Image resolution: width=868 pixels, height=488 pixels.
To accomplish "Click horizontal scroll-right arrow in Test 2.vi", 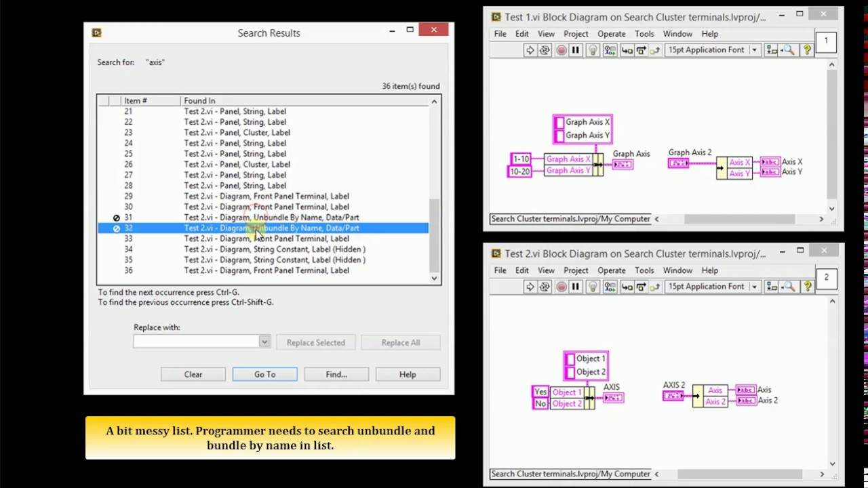I will click(x=822, y=474).
